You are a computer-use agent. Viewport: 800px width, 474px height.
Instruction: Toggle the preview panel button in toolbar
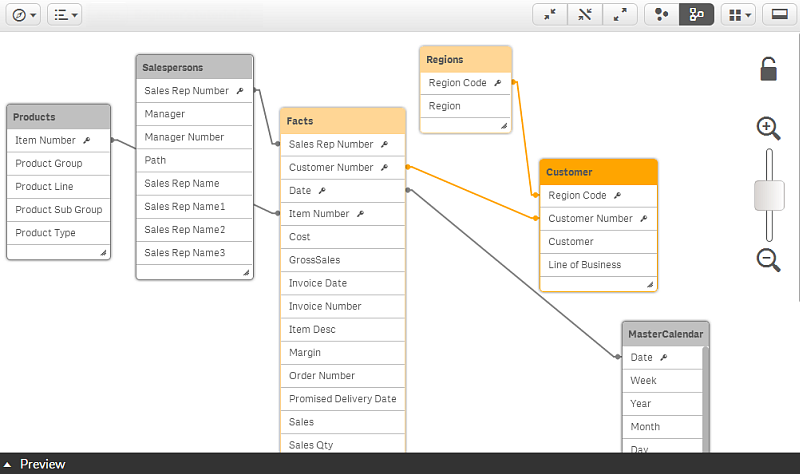pyautogui.click(x=777, y=15)
